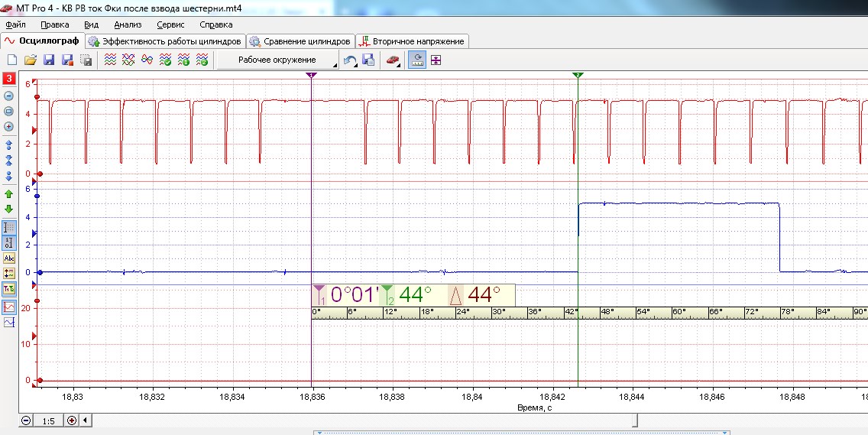Open the Анализ menu
The image size is (868, 435).
pyautogui.click(x=128, y=24)
